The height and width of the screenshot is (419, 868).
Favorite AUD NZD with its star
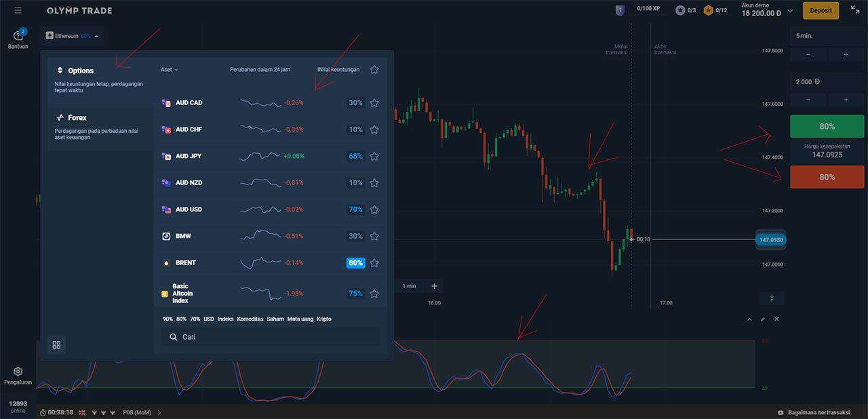[374, 182]
